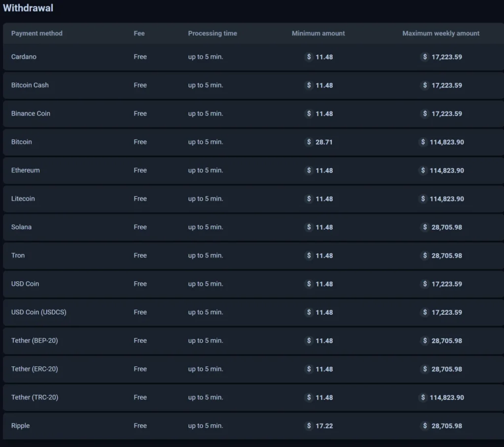The height and width of the screenshot is (447, 504).
Task: Click the Free fee in Ethereum row
Action: (x=140, y=170)
